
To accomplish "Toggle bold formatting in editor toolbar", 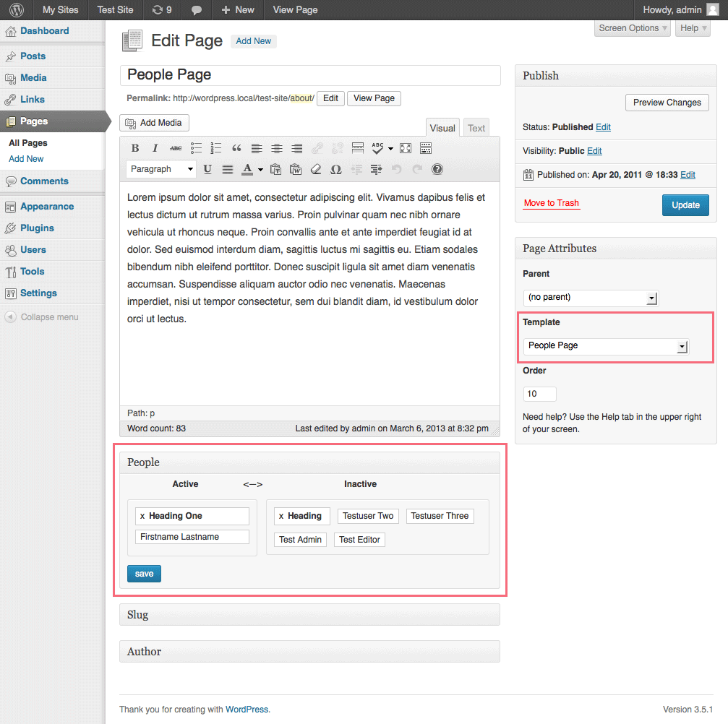I will coord(135,148).
